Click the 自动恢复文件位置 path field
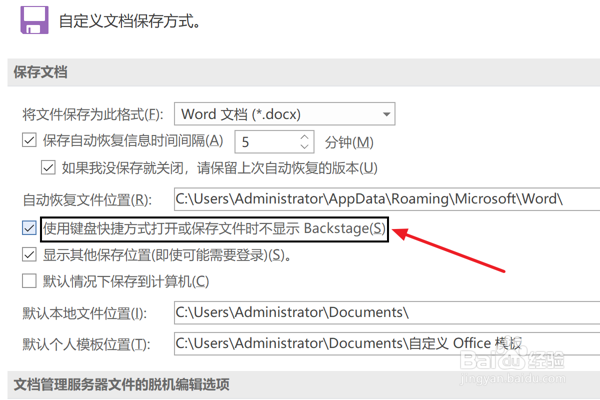Screen dimensions: 600x400 click(x=387, y=199)
